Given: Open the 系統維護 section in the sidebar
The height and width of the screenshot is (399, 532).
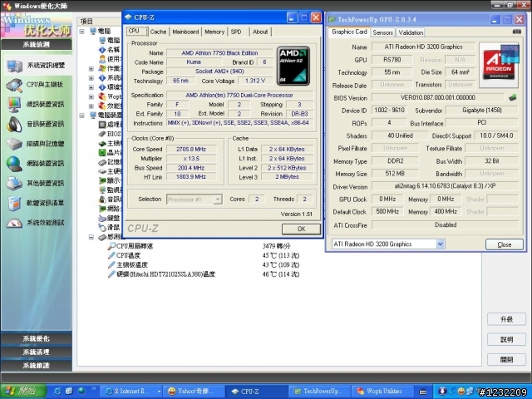Looking at the screenshot, I should [37, 366].
